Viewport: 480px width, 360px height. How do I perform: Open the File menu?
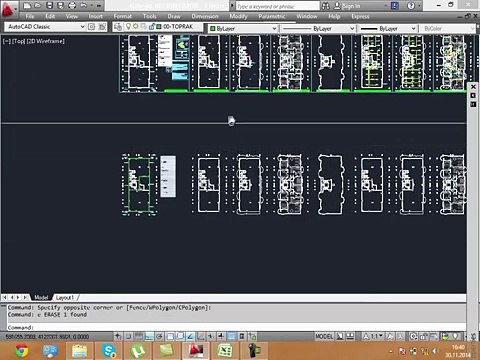(x=30, y=16)
